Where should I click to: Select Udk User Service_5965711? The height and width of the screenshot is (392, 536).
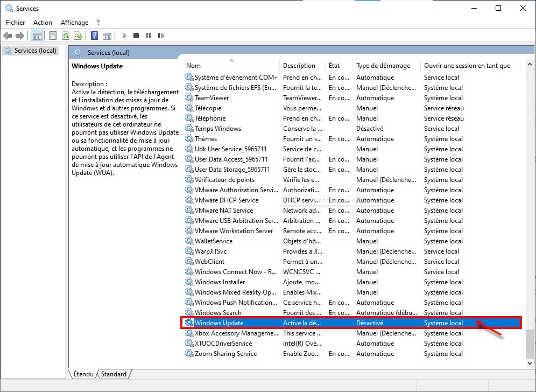pos(351,149)
